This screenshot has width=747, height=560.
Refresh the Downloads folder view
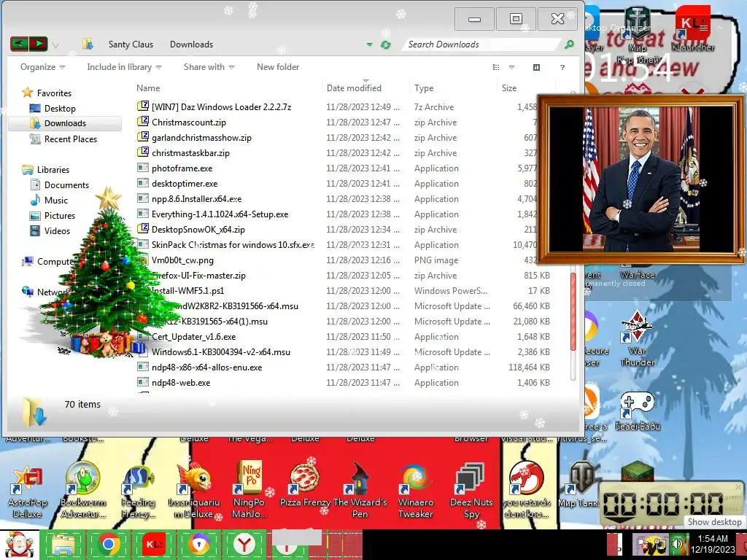385,44
